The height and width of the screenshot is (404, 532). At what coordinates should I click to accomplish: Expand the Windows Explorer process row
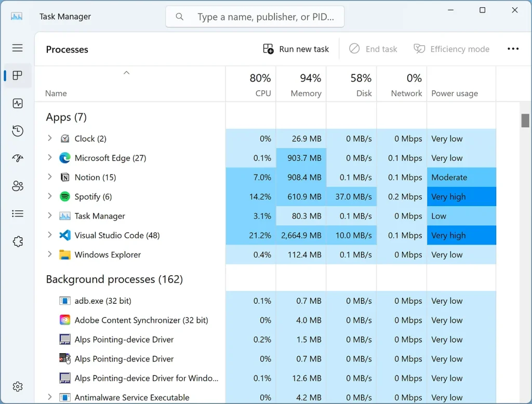point(49,254)
